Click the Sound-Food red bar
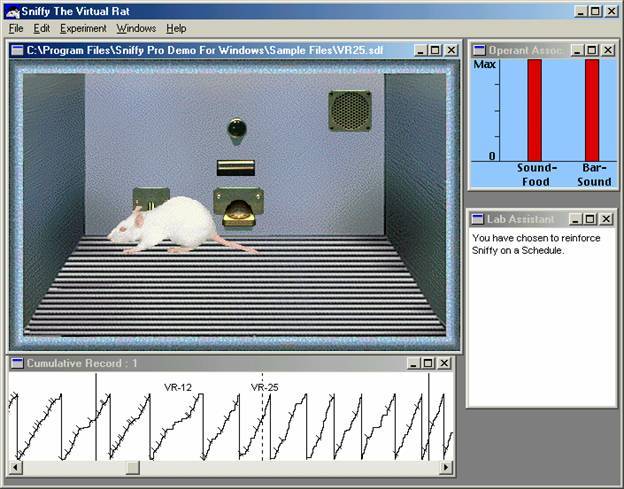624x489 pixels. (x=534, y=110)
